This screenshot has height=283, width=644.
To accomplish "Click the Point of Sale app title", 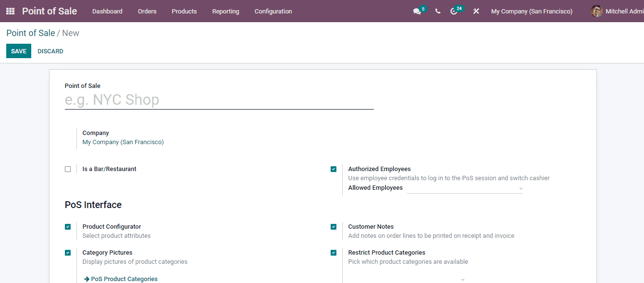I will coord(49,11).
